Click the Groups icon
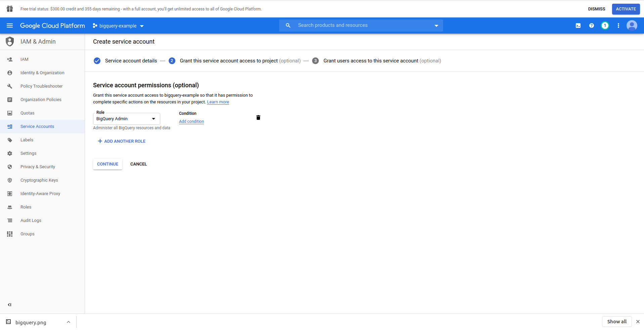This screenshot has height=330, width=644. coord(10,234)
